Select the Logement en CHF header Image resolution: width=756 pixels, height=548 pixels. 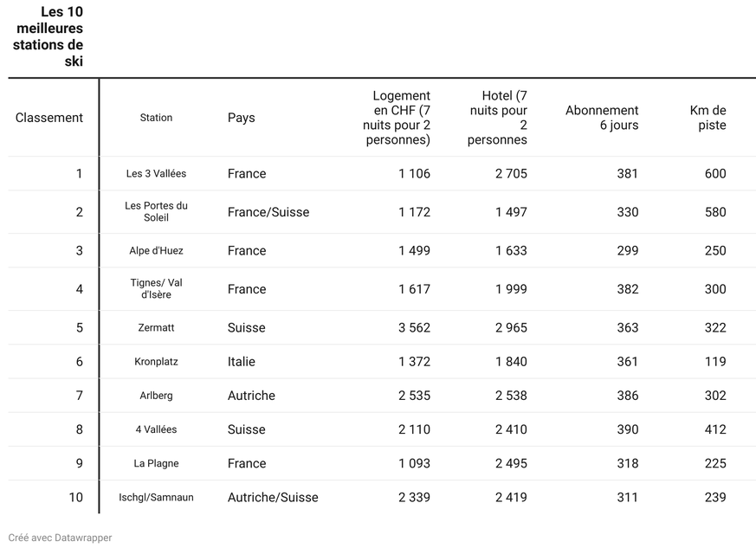click(397, 118)
